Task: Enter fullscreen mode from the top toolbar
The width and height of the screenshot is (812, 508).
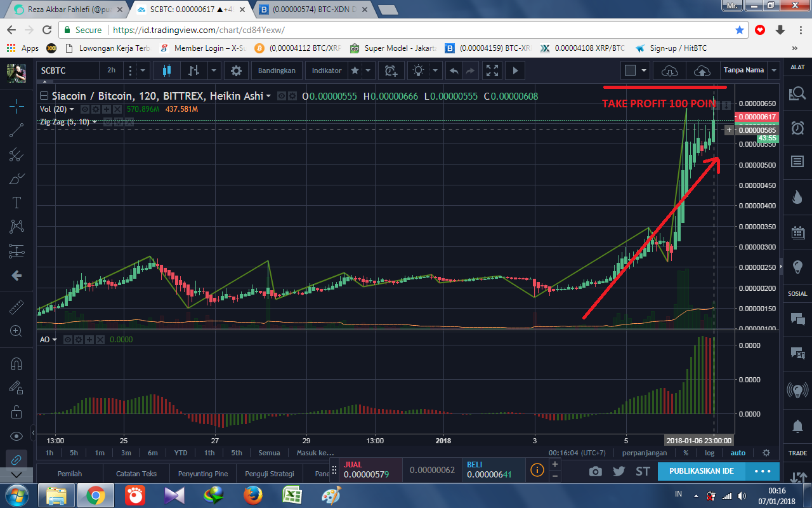Action: pos(491,70)
